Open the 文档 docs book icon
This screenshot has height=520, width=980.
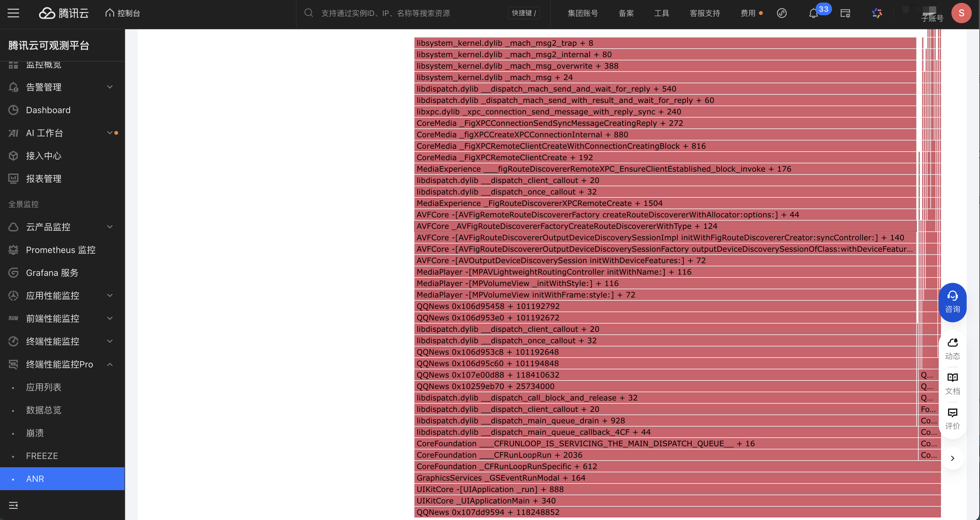click(x=952, y=383)
